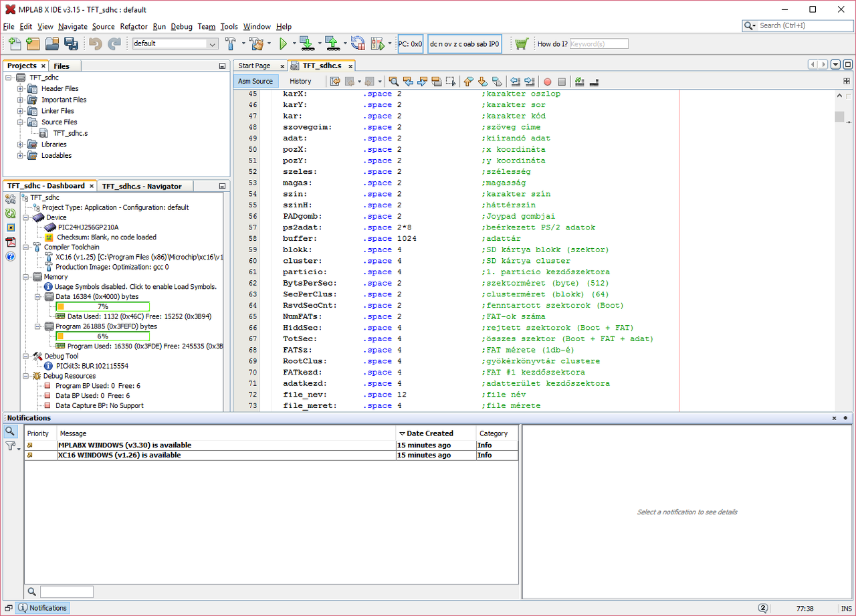The image size is (856, 616).
Task: Expand the Header Files folder
Action: [21, 88]
